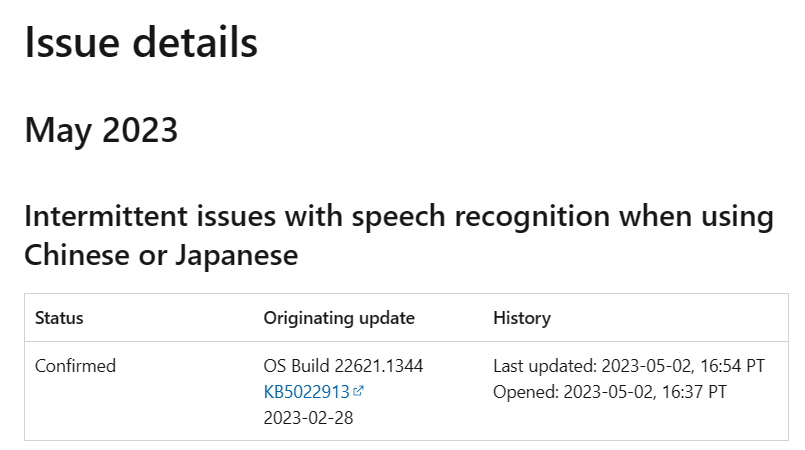Click the "16:37 PT" opened time
This screenshot has height=450, width=805.
(x=693, y=392)
